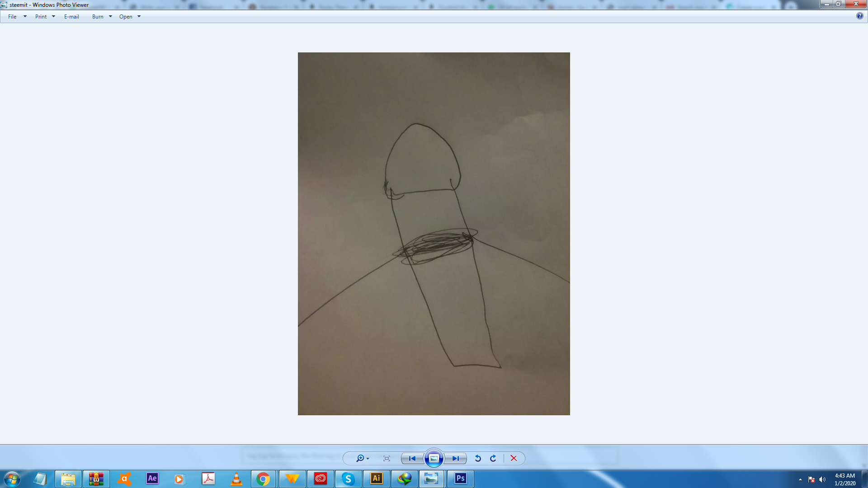Start the slide show
Viewport: 868px width, 488px height.
[x=434, y=458]
